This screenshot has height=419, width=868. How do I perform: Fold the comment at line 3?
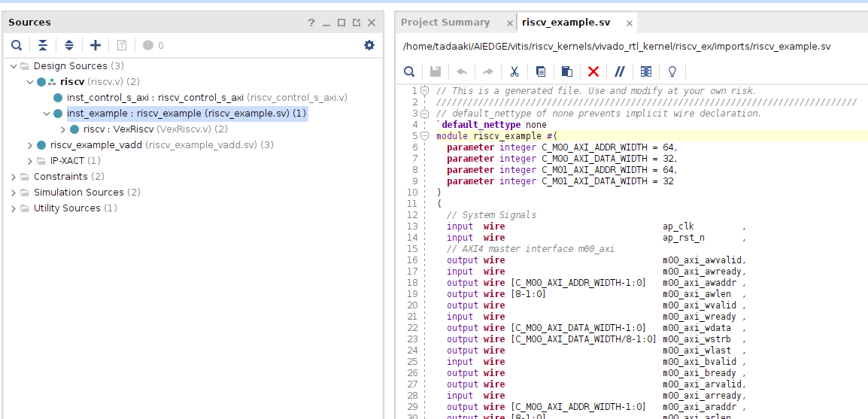(424, 113)
